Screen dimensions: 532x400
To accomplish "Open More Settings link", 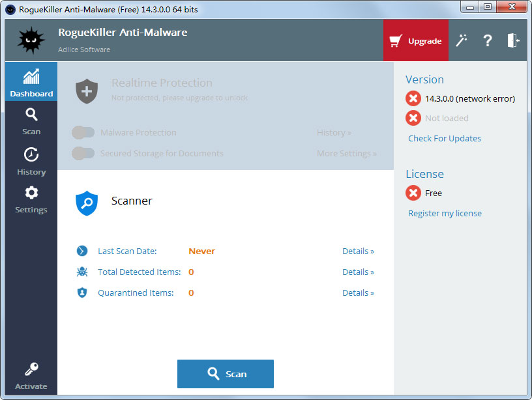I will point(346,153).
